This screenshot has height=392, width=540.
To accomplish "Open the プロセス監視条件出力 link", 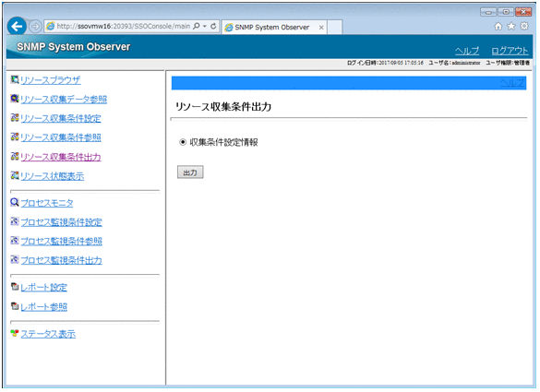I will coord(61,260).
